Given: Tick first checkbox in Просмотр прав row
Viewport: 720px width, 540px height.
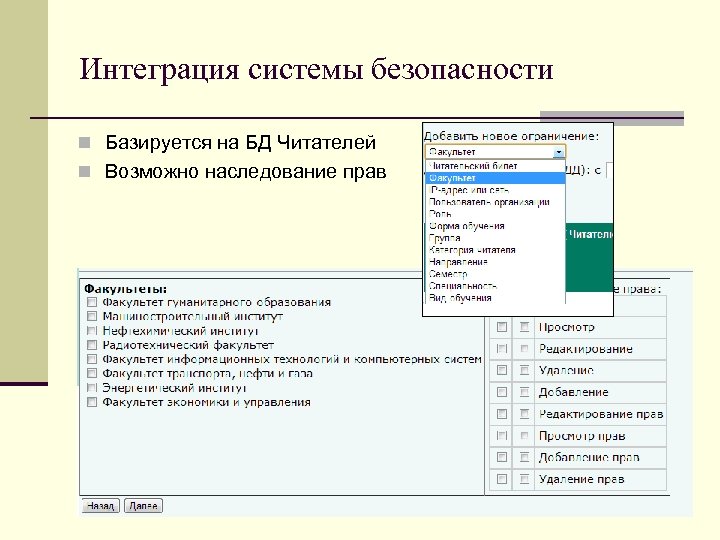Looking at the screenshot, I should pyautogui.click(x=502, y=436).
